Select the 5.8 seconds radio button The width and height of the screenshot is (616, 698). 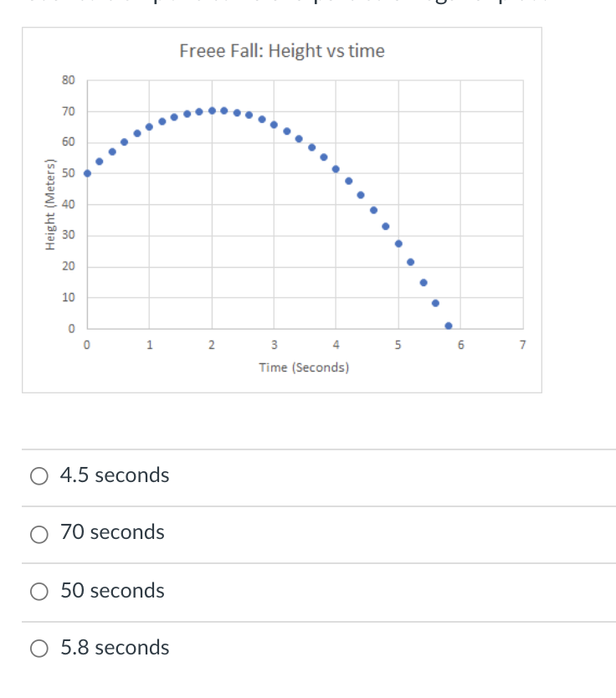38,648
